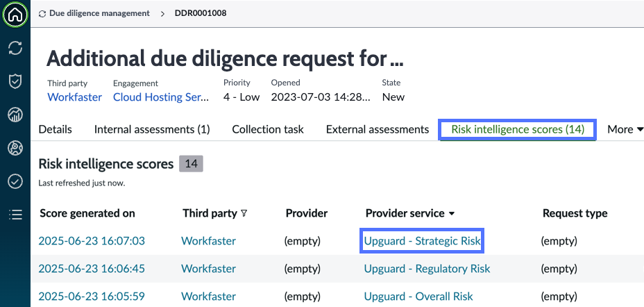The height and width of the screenshot is (307, 644).
Task: Open score dated 2025-06-23 16:05:59
Action: pos(92,297)
